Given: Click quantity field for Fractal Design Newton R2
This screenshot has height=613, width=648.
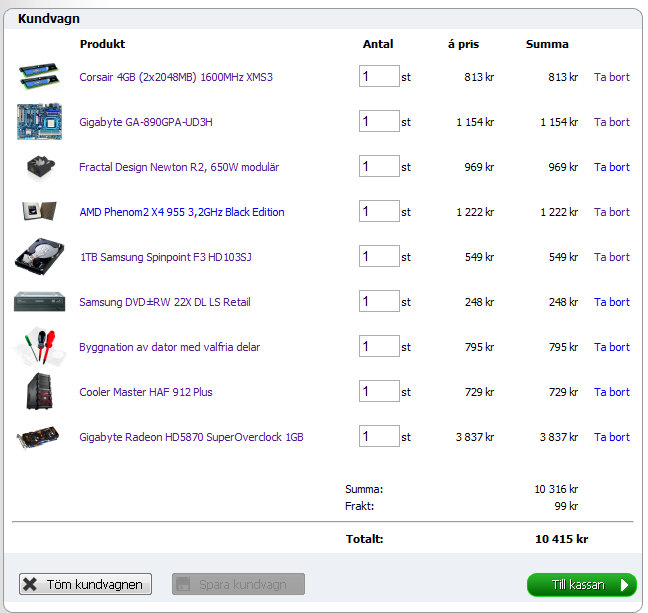Looking at the screenshot, I should (x=379, y=167).
